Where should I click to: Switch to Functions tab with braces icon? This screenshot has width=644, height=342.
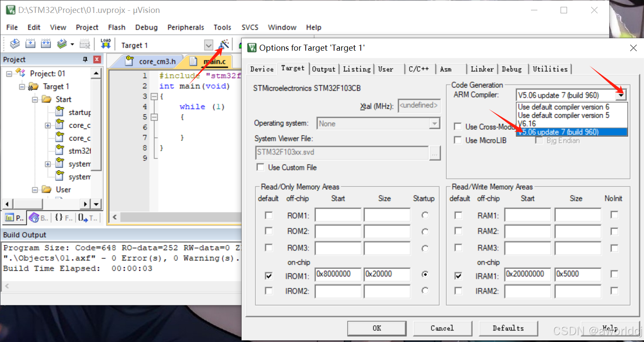tap(63, 218)
